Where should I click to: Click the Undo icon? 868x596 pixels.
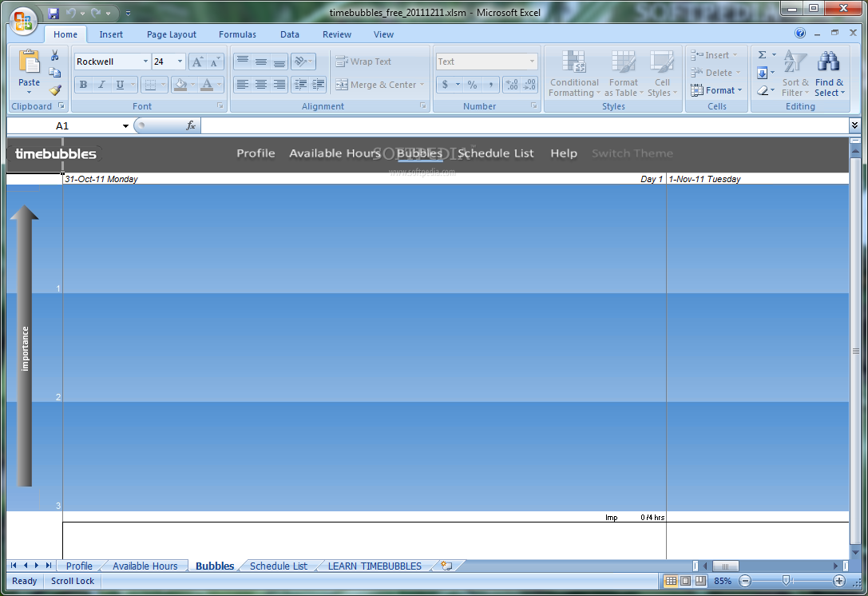[71, 13]
